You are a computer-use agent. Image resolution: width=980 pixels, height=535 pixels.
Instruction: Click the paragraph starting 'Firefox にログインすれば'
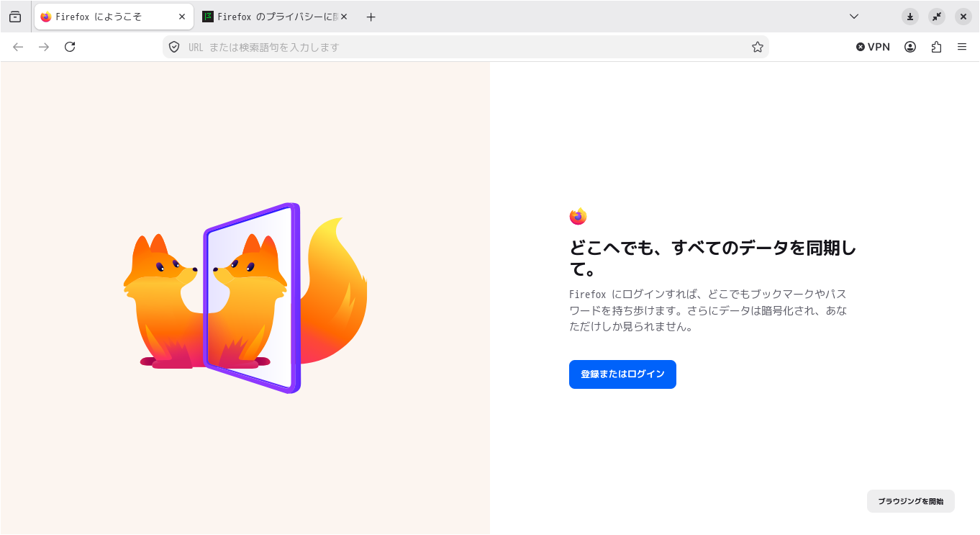click(x=708, y=310)
